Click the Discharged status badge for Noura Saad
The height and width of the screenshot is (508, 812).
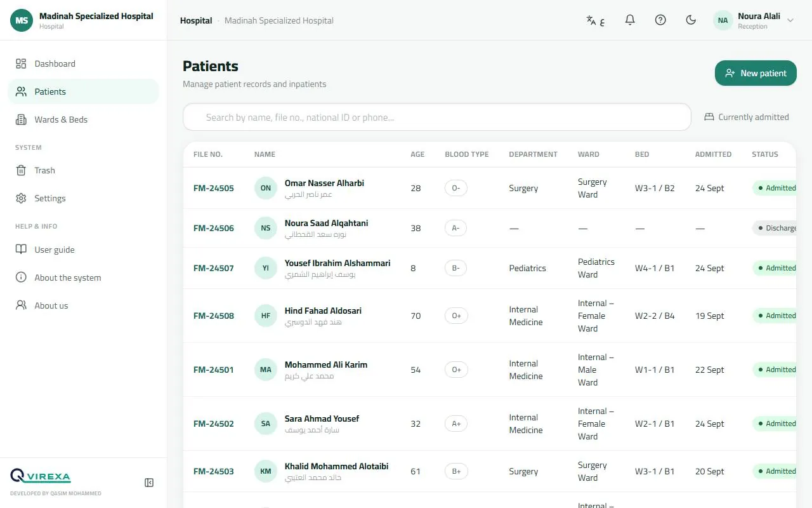point(775,228)
